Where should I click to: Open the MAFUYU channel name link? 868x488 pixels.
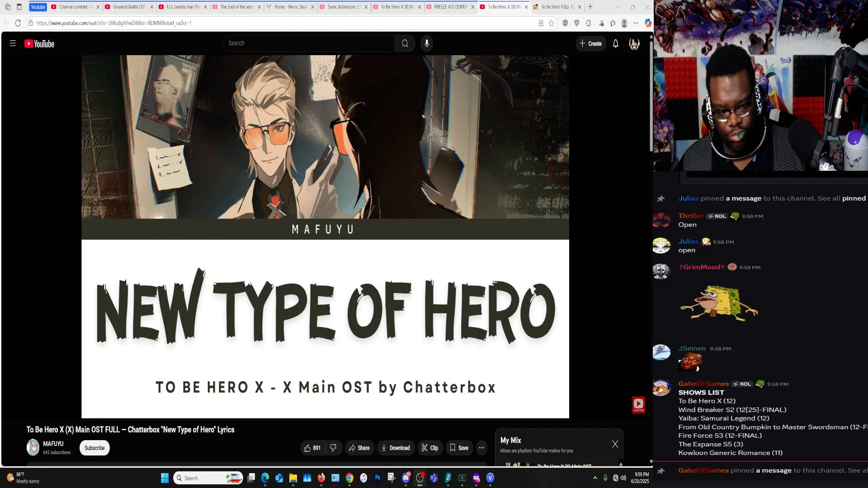click(x=53, y=444)
